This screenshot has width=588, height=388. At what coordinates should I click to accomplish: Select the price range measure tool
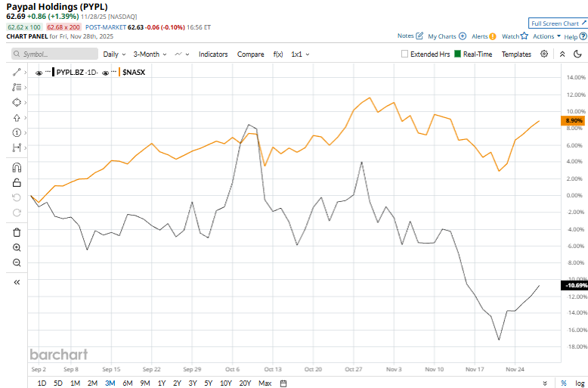(17, 147)
